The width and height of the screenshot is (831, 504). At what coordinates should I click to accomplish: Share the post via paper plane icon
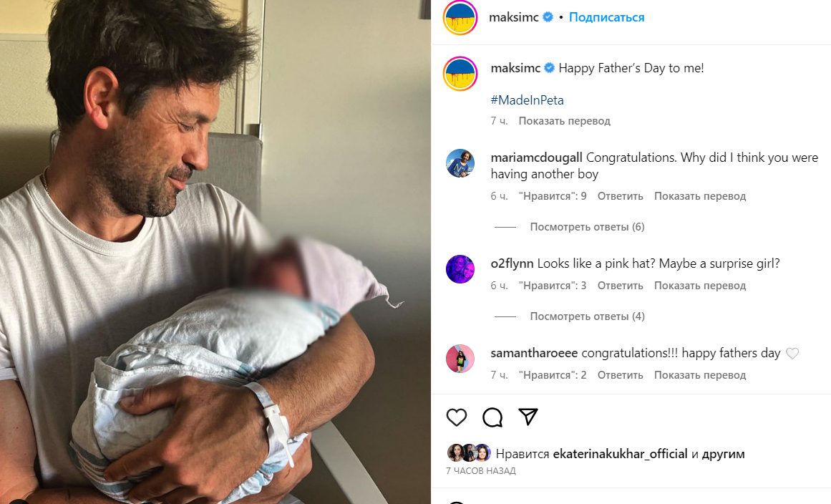[x=528, y=417]
